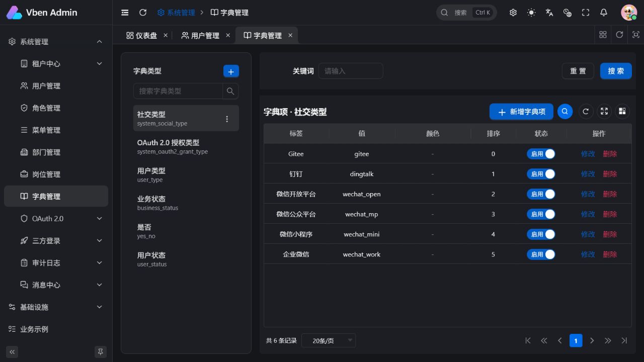Image resolution: width=644 pixels, height=362 pixels.
Task: Expand the 审计日志 submenu
Action: (x=56, y=263)
